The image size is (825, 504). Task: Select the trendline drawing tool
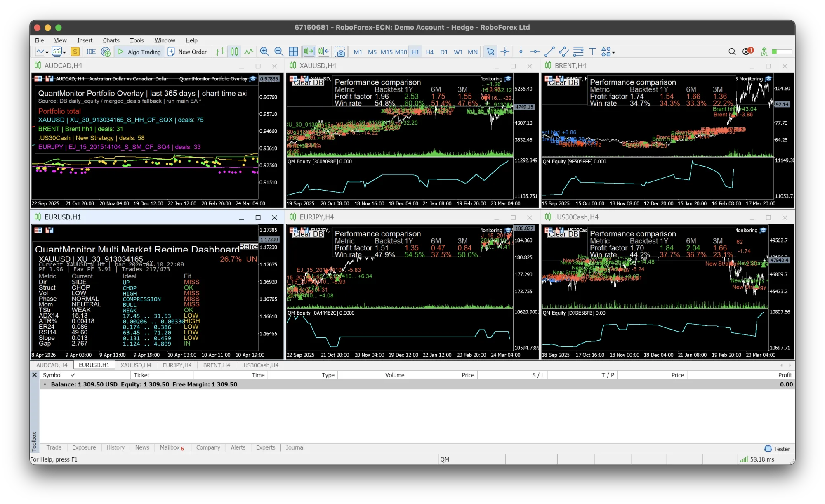549,52
